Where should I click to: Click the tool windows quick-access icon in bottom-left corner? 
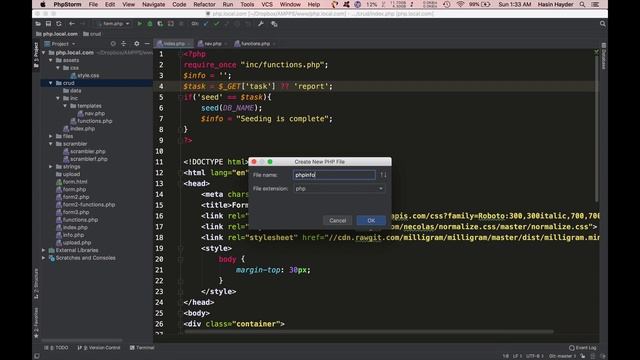pyautogui.click(x=37, y=356)
